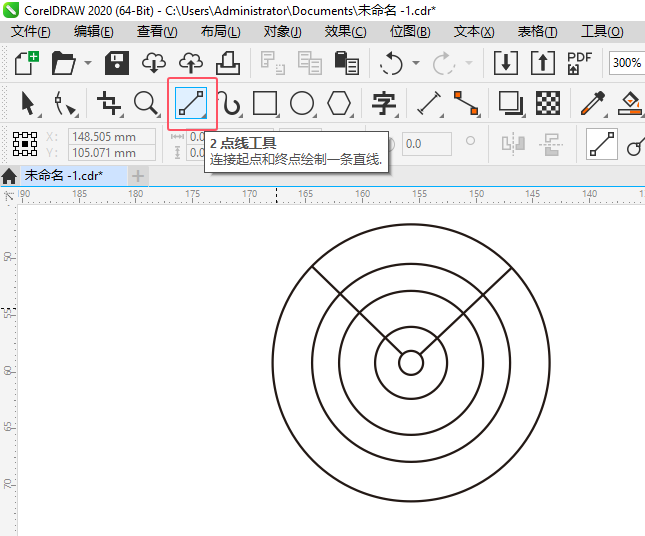Open the 效果(C) menu
This screenshot has width=645, height=536.
[x=345, y=32]
